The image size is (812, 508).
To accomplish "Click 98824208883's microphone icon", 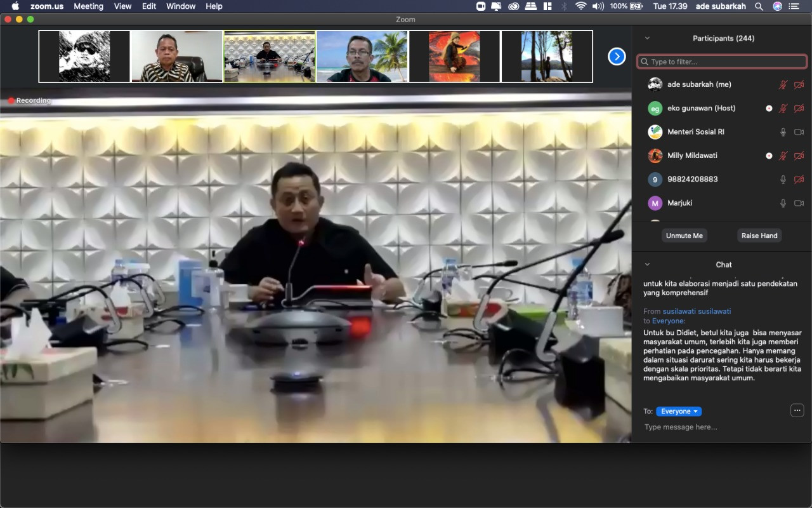I will pyautogui.click(x=783, y=180).
